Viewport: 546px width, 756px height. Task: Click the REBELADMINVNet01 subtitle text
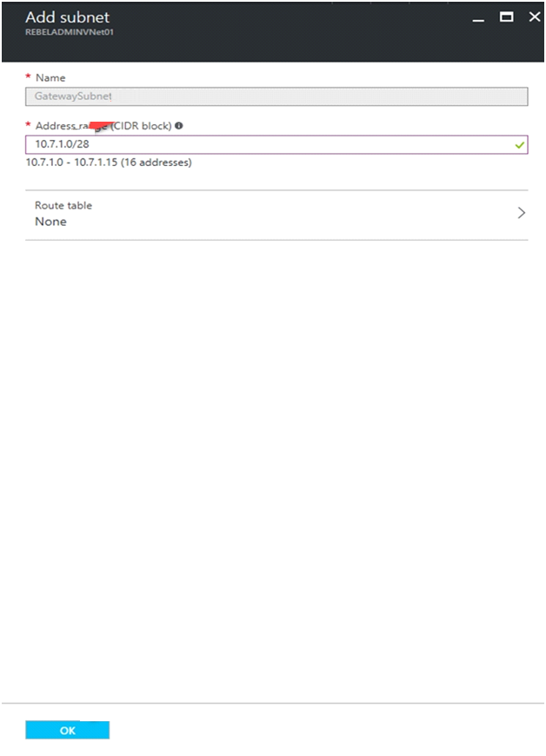(70, 32)
